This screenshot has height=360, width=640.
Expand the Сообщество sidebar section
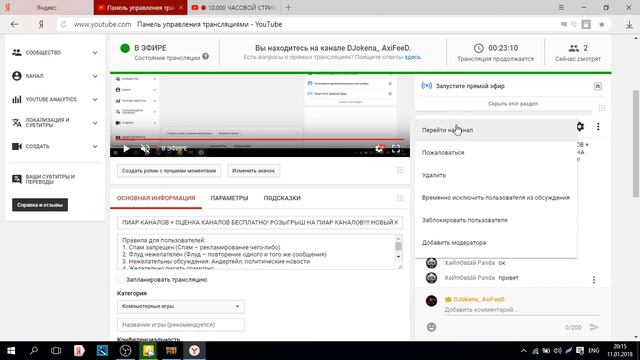point(95,53)
